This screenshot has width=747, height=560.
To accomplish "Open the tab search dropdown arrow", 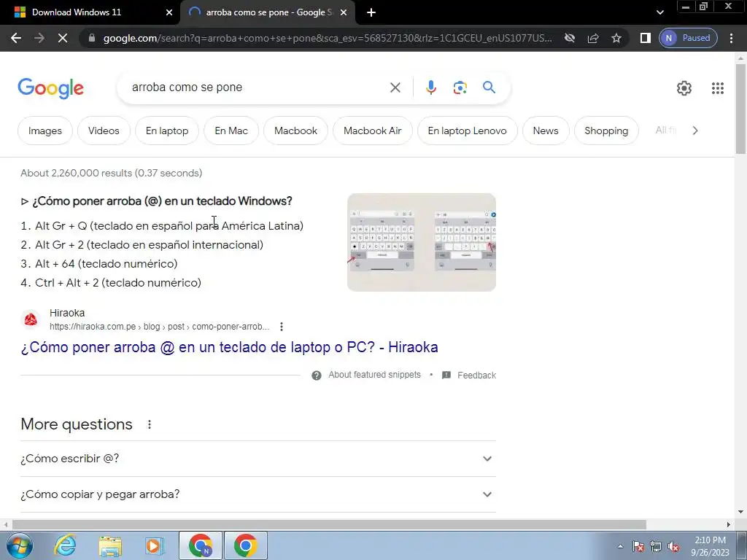I will [659, 12].
